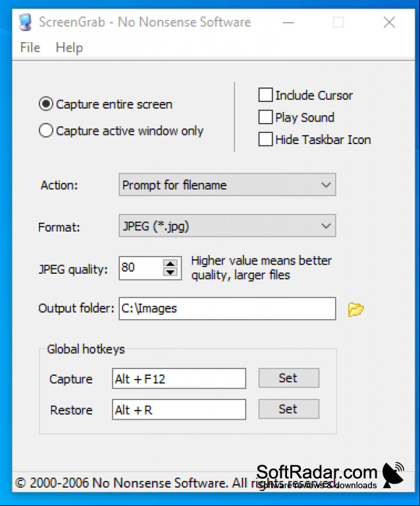
Task: Focus the Capture hotkey field Alt + F12
Action: 179,378
